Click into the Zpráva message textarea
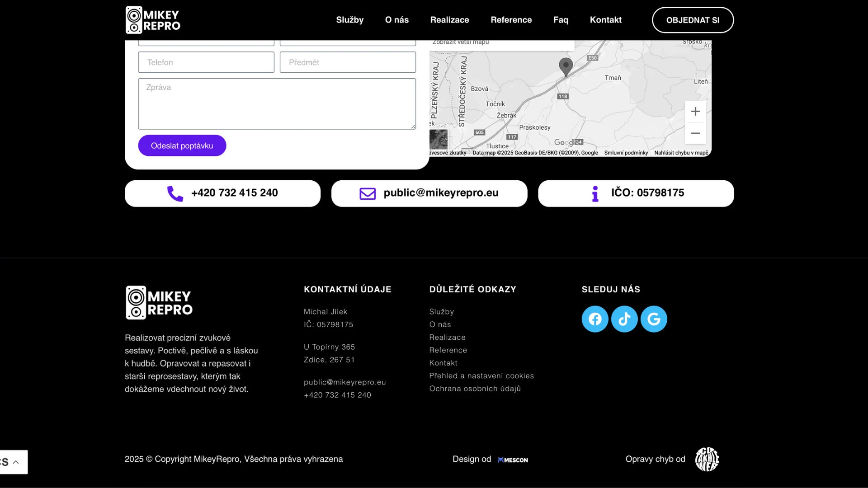Viewport: 868px width, 488px height. click(x=277, y=104)
